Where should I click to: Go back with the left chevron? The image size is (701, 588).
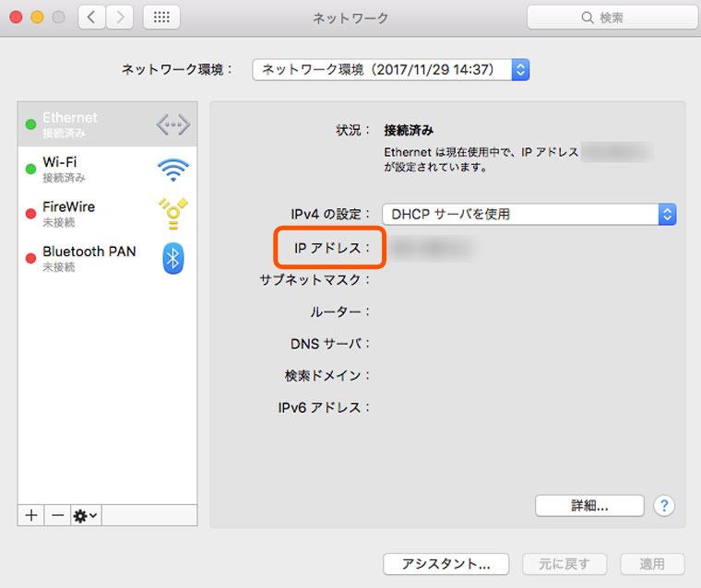92,17
